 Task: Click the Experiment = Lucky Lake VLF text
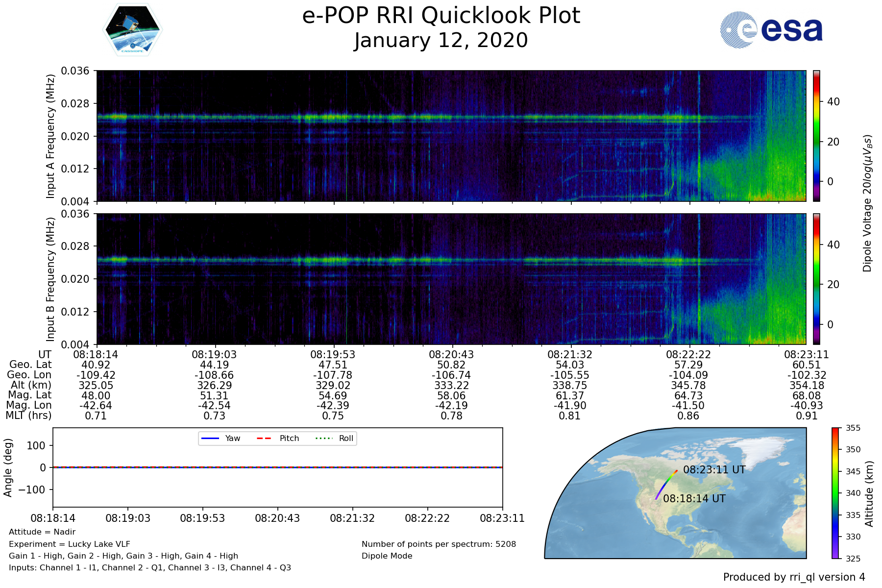tap(70, 544)
